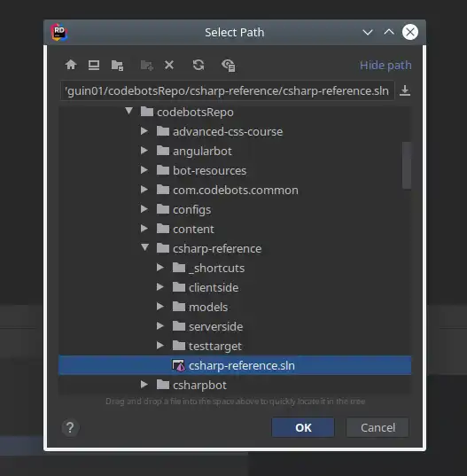
Task: Go to the Home directory icon
Action: pyautogui.click(x=71, y=65)
